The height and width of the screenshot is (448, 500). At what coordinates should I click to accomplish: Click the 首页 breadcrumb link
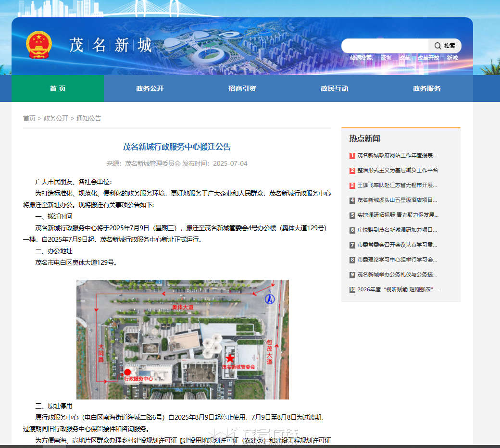click(29, 118)
